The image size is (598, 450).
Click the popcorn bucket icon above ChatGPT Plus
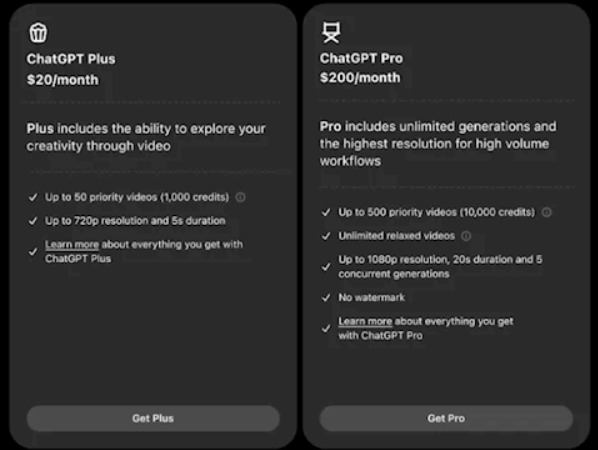click(38, 32)
